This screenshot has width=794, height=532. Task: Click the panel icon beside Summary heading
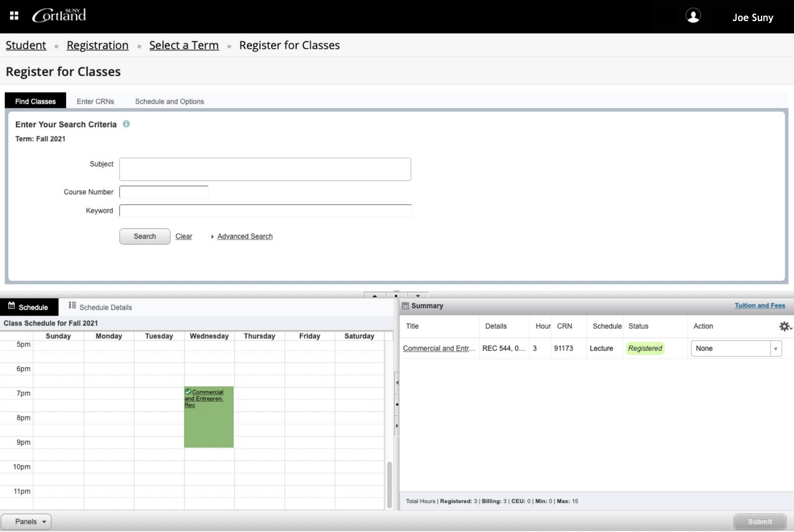pyautogui.click(x=406, y=306)
